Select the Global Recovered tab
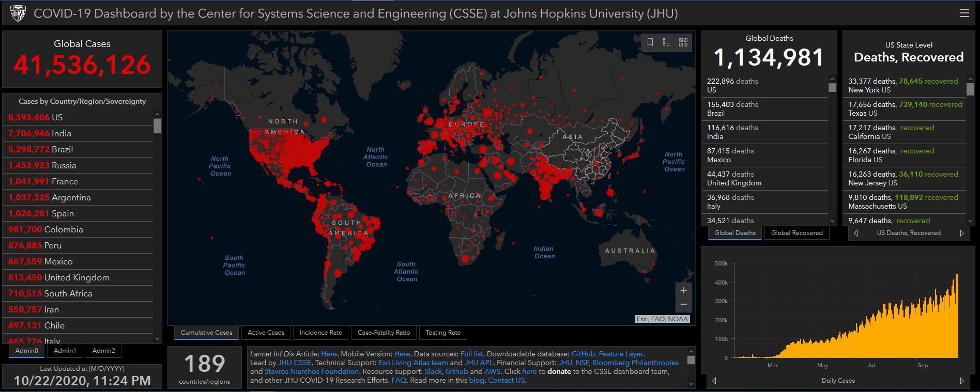 (x=797, y=233)
